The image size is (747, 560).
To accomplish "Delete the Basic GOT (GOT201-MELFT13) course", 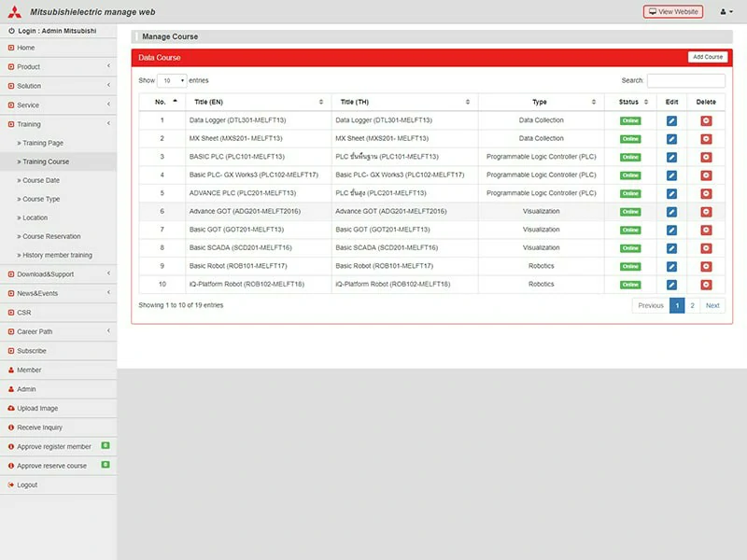I will pos(706,230).
